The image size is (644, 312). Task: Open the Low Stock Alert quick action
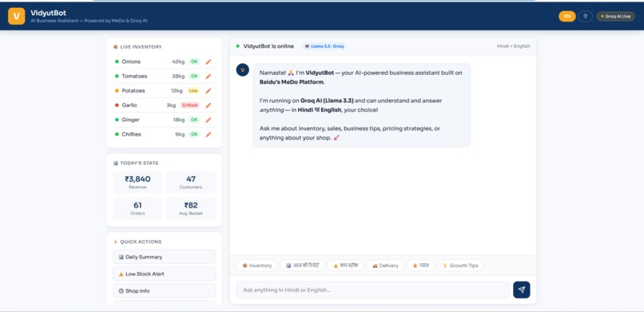coord(165,274)
